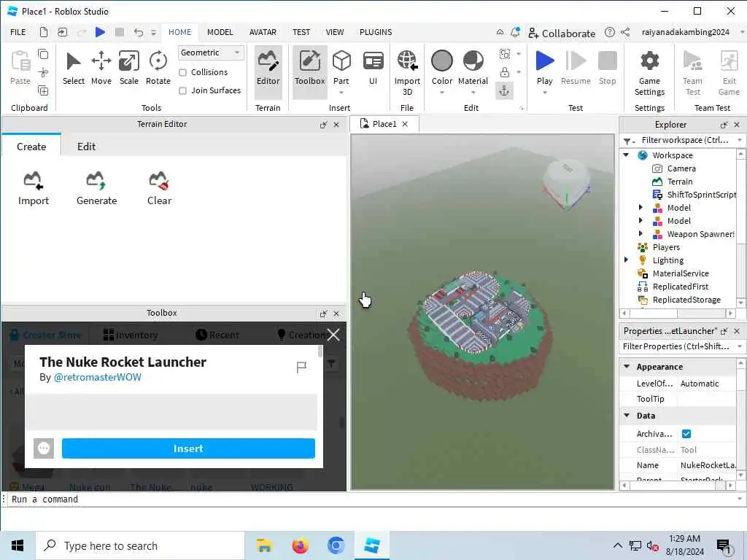Click the Cut scissors icon
Viewport: 747px width, 560px height.
pyautogui.click(x=43, y=72)
